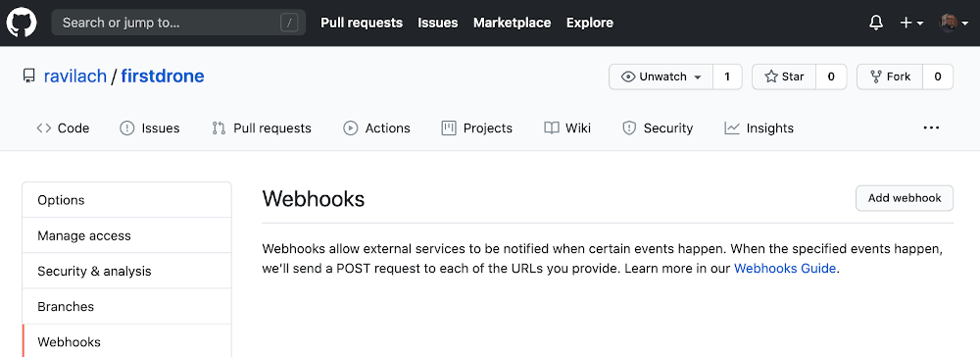Image resolution: width=980 pixels, height=357 pixels.
Task: Switch to the Insights tab
Action: coord(759,128)
